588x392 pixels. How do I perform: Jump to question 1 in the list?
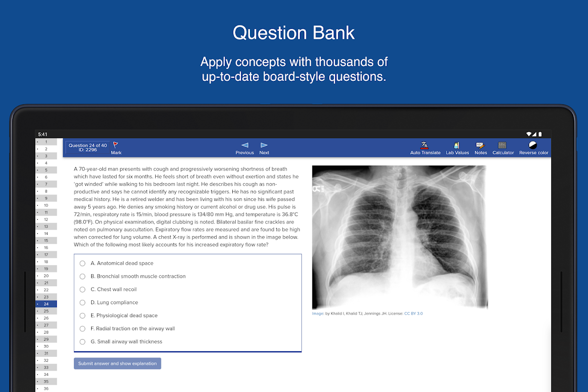[x=46, y=142]
